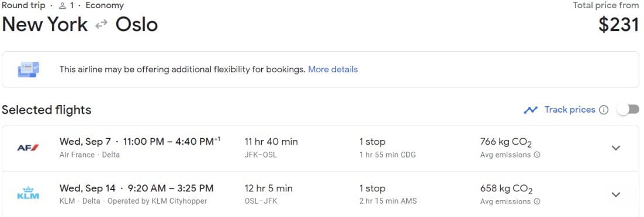Select the Wed, Sep 7 outbound flight row

click(x=320, y=148)
